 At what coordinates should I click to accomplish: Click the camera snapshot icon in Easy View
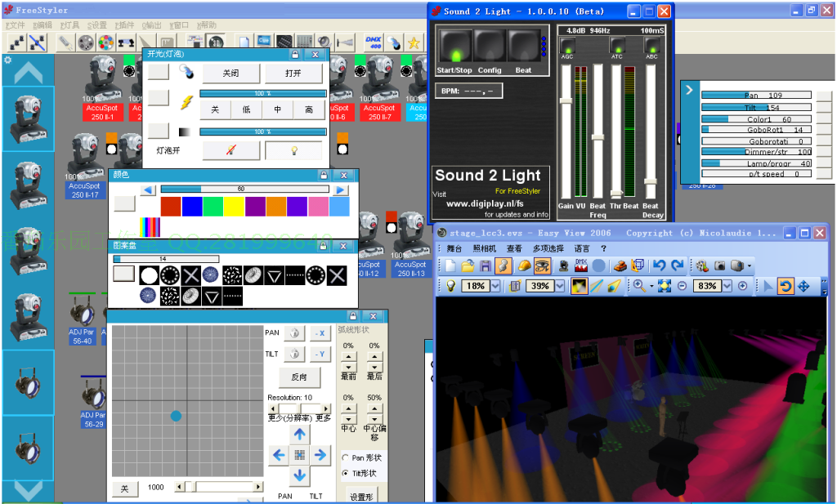tap(720, 265)
